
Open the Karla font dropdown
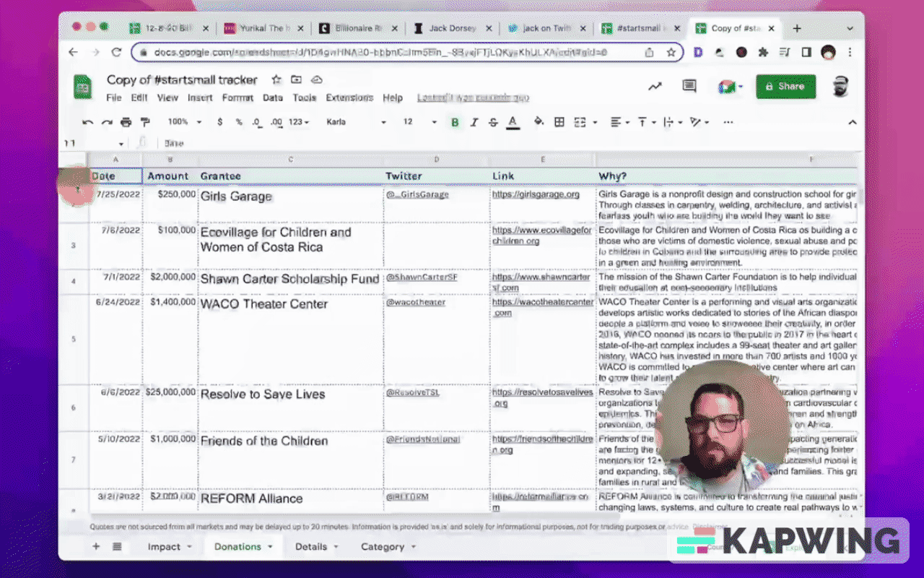[357, 122]
